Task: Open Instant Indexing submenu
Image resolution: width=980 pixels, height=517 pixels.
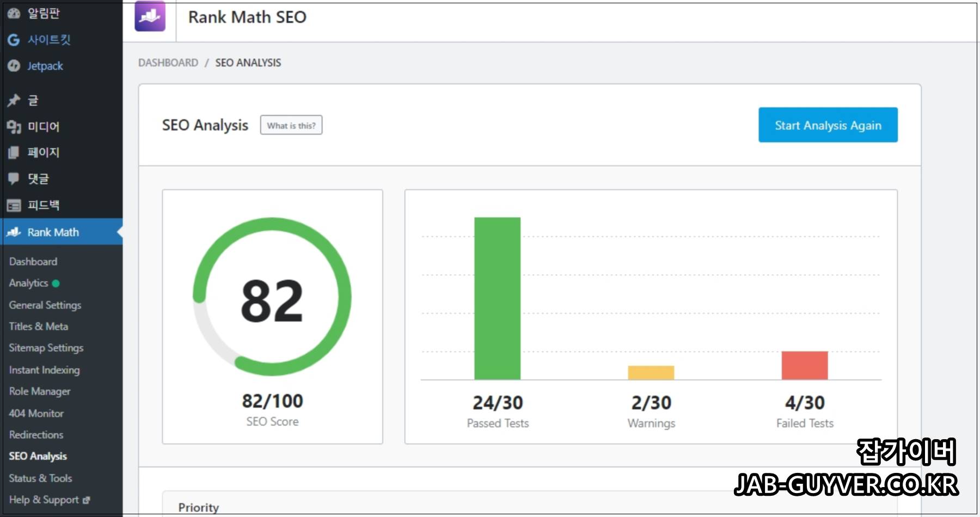Action: click(44, 370)
